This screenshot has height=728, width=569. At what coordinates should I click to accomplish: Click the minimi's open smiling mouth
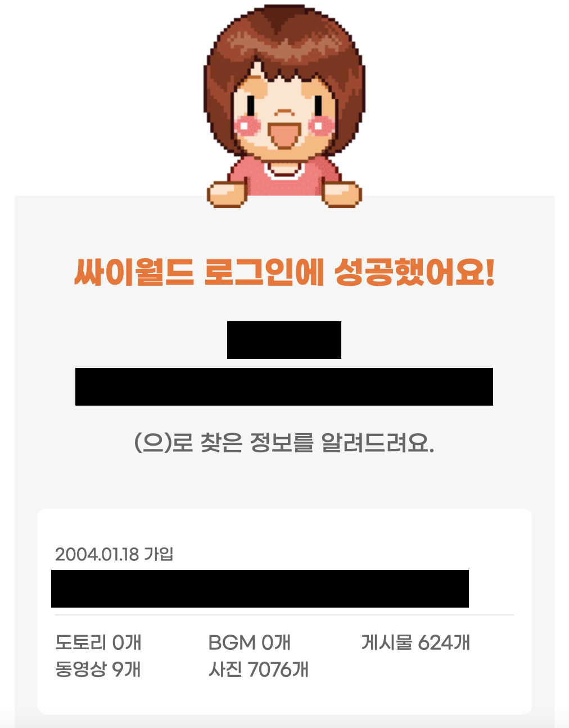coord(285,133)
